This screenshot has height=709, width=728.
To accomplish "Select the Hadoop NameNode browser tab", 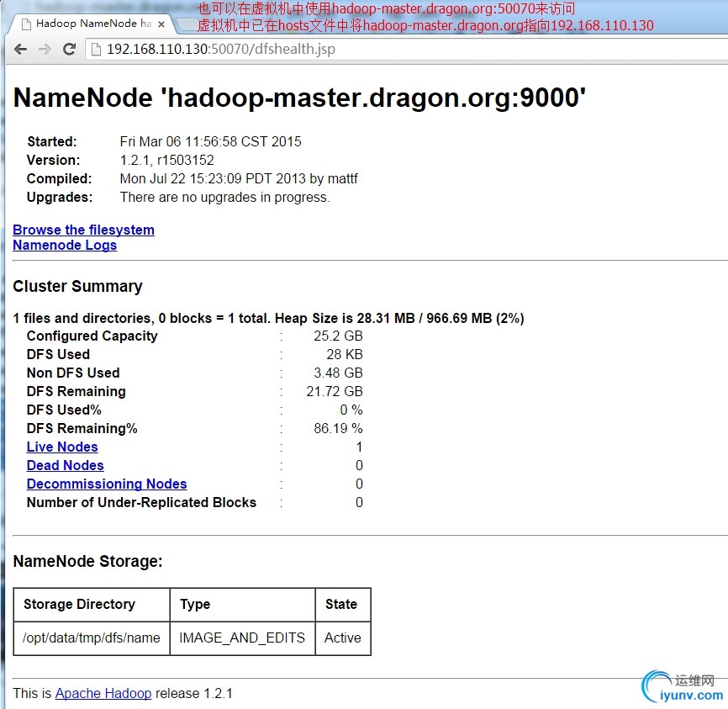I will coord(92,24).
